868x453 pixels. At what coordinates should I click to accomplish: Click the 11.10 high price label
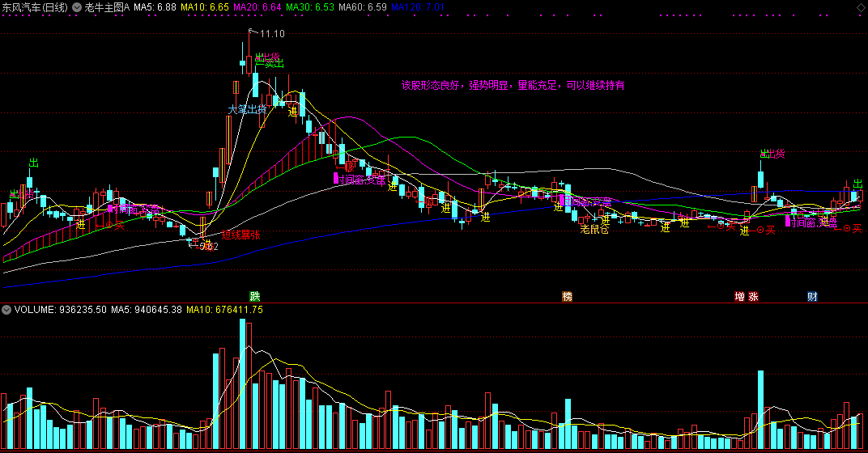[x=272, y=34]
